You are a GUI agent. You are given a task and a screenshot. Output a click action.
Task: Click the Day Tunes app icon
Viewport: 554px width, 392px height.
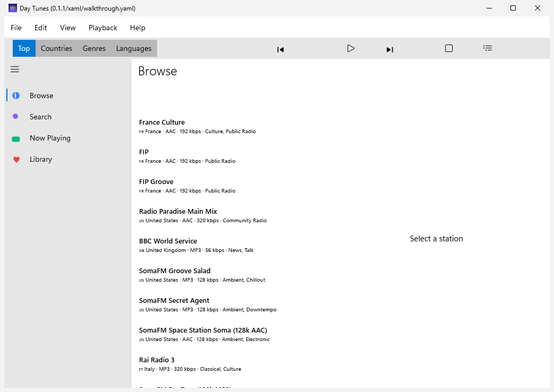[x=12, y=8]
